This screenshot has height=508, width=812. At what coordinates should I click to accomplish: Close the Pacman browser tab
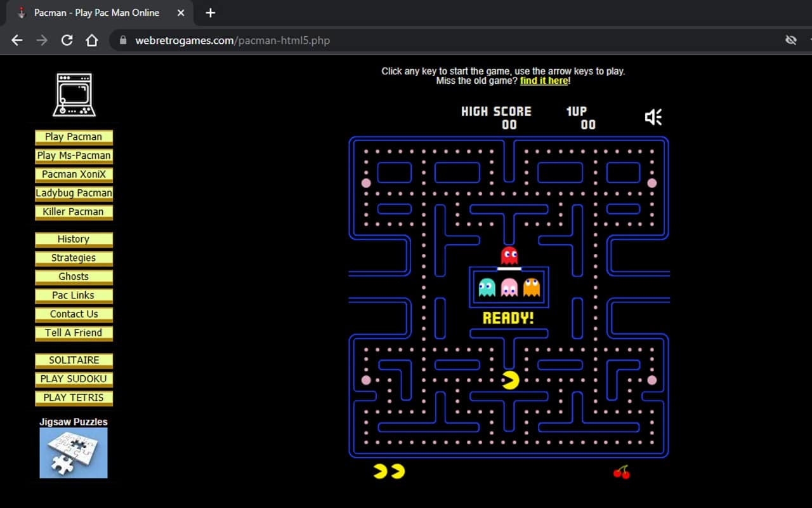(181, 13)
